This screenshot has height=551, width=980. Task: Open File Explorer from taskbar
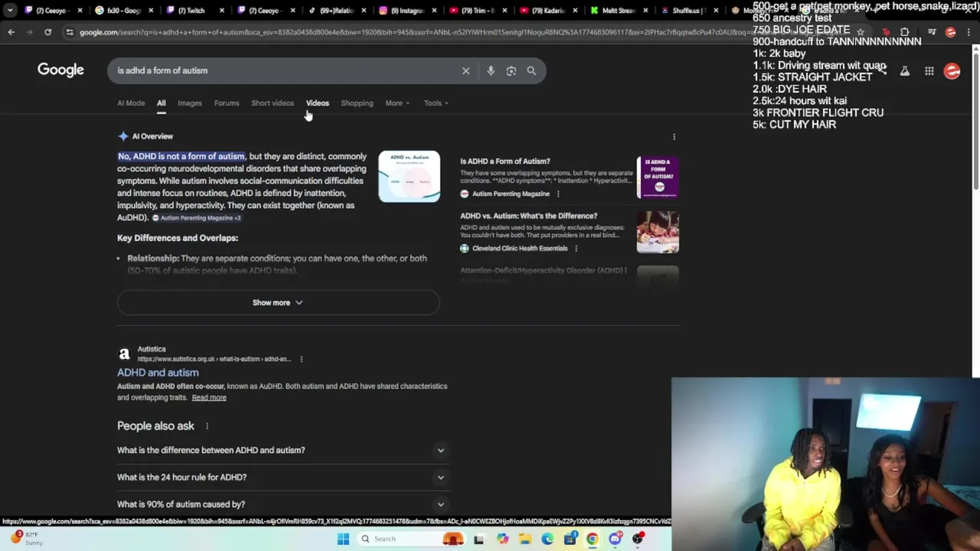[525, 539]
